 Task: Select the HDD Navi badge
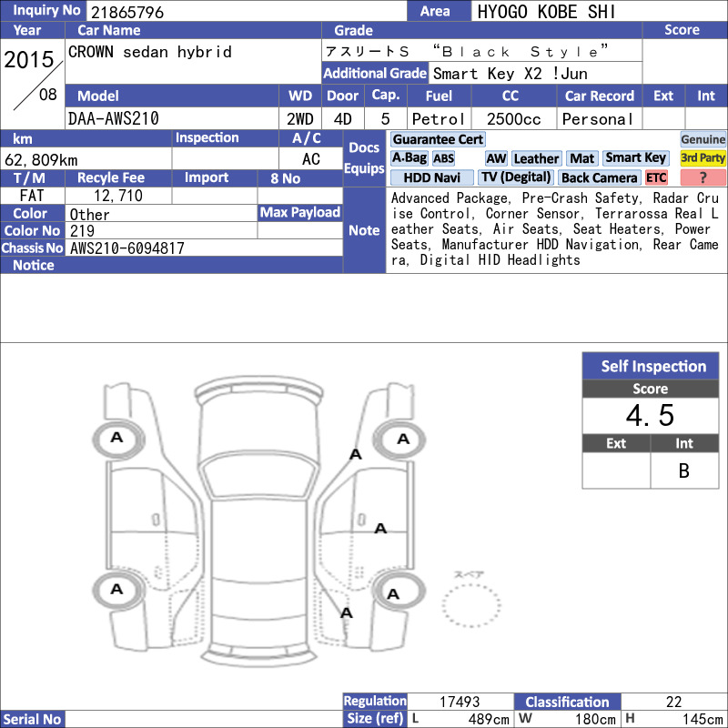[431, 177]
